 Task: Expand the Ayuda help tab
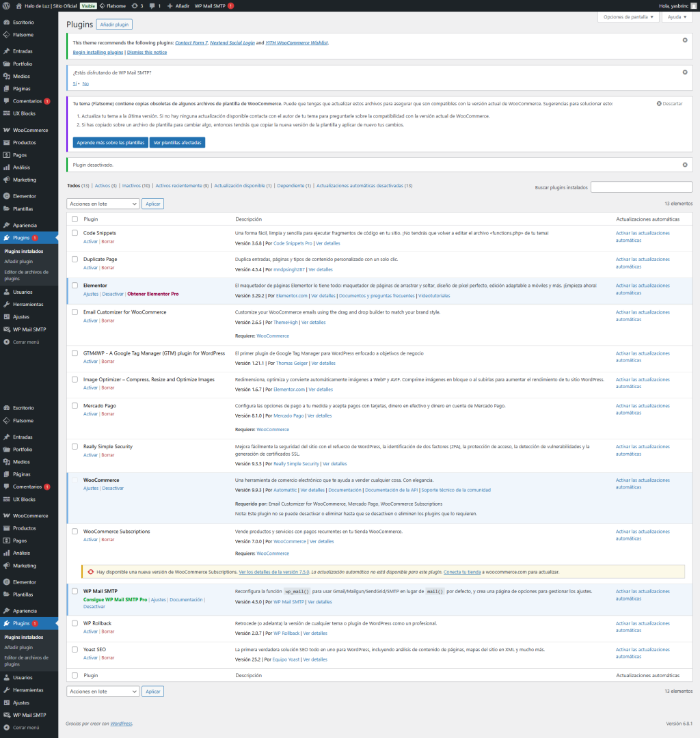tap(677, 17)
